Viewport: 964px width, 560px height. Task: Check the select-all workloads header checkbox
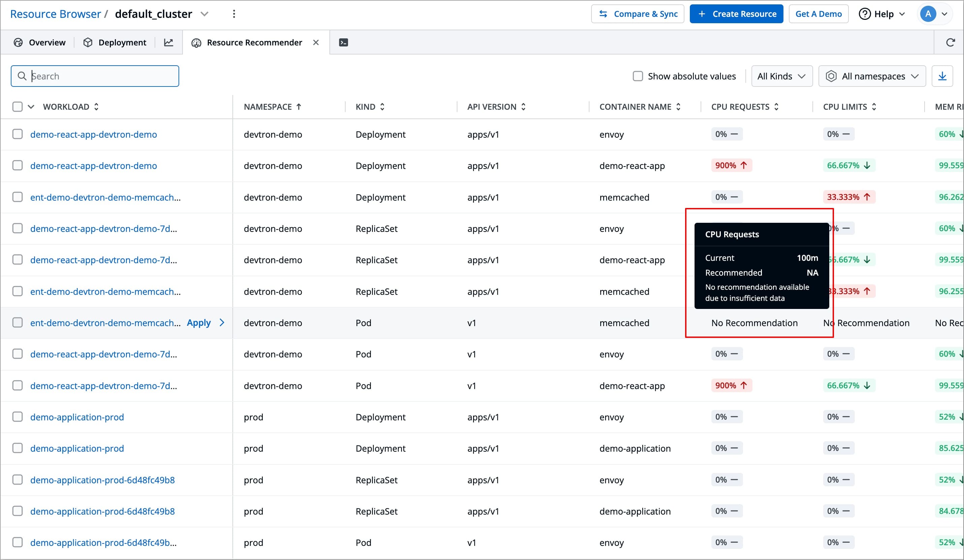[18, 107]
